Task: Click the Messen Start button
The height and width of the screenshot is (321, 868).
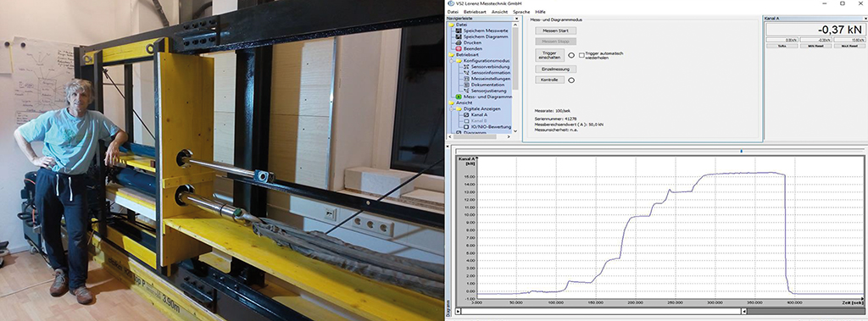Action: [555, 31]
